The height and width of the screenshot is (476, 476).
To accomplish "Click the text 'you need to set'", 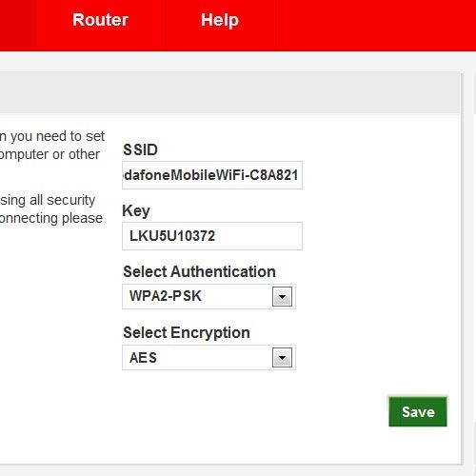I will [x=57, y=136].
